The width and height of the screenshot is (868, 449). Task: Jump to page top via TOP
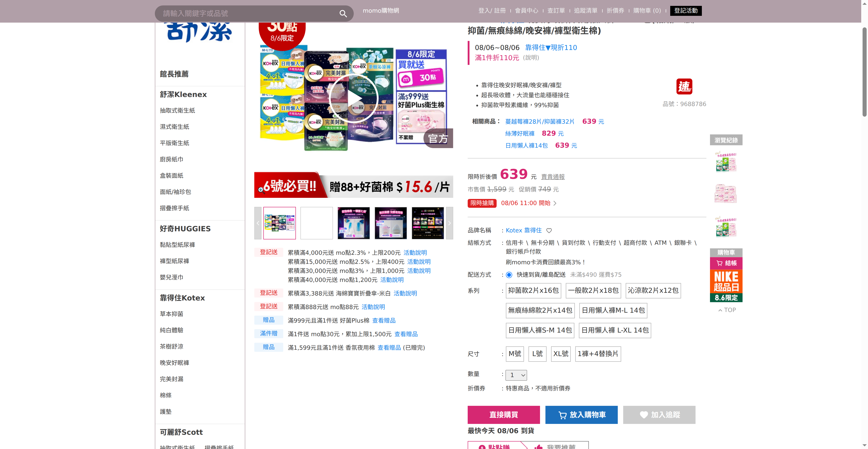[727, 310]
